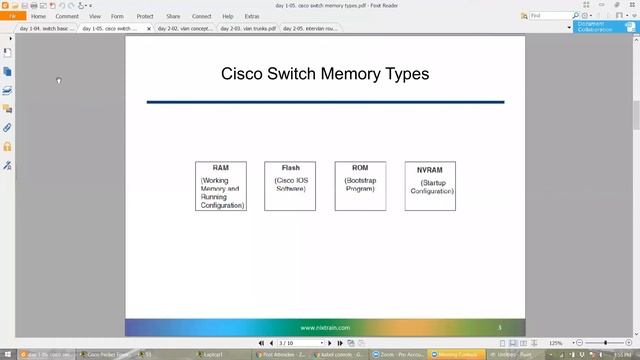Image resolution: width=640 pixels, height=360 pixels.
Task: Open the Windows Start button
Action: [x=8, y=354]
